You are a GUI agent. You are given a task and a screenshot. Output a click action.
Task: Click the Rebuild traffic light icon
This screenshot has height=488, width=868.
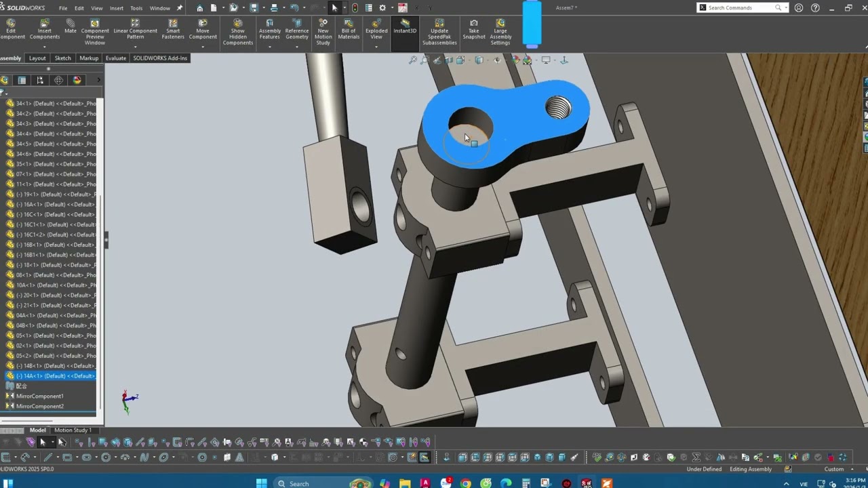(355, 8)
